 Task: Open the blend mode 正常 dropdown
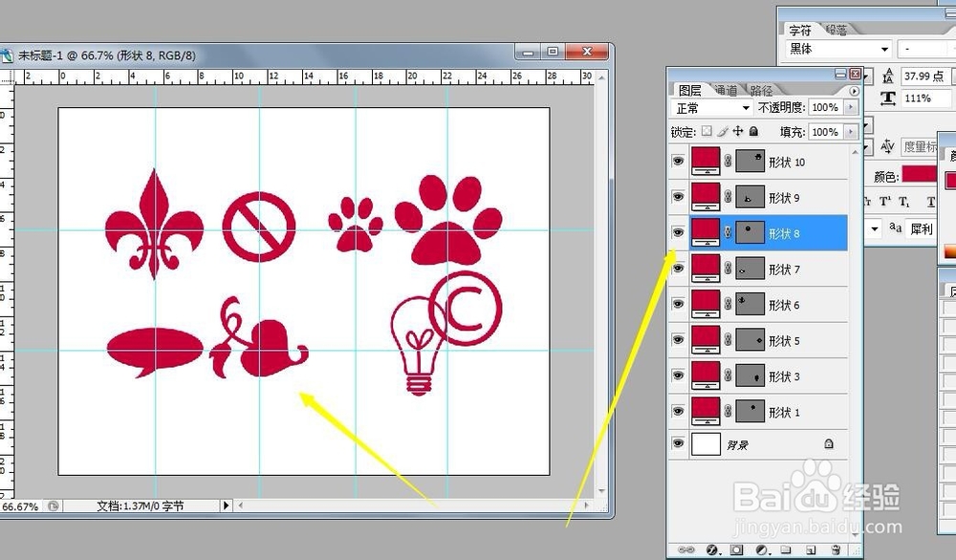[x=711, y=108]
